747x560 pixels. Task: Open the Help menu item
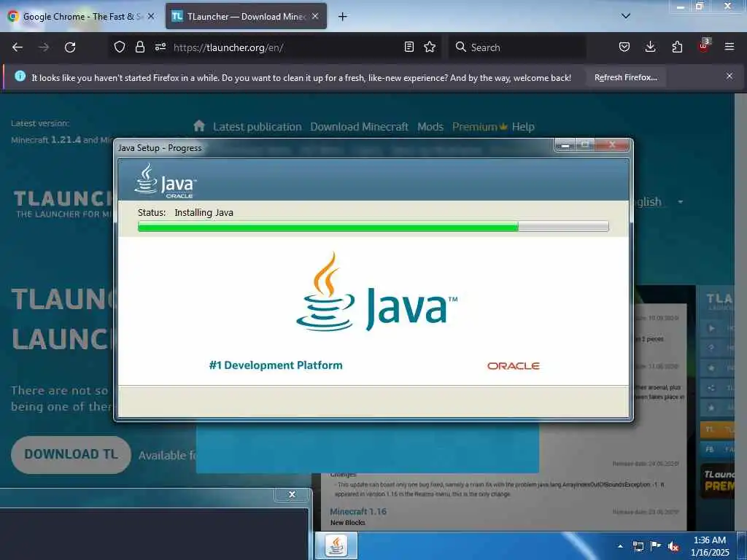point(523,127)
